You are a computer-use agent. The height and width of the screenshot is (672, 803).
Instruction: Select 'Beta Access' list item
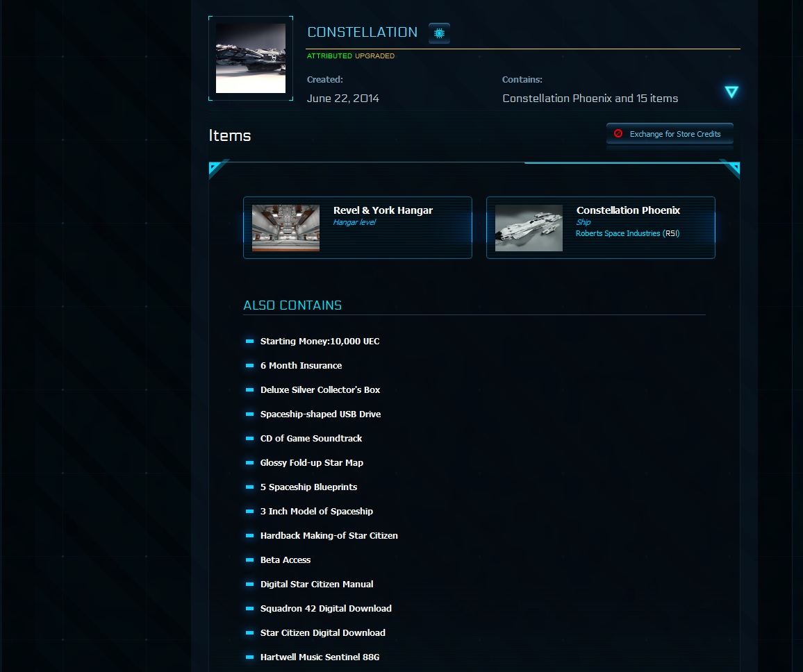[x=285, y=560]
